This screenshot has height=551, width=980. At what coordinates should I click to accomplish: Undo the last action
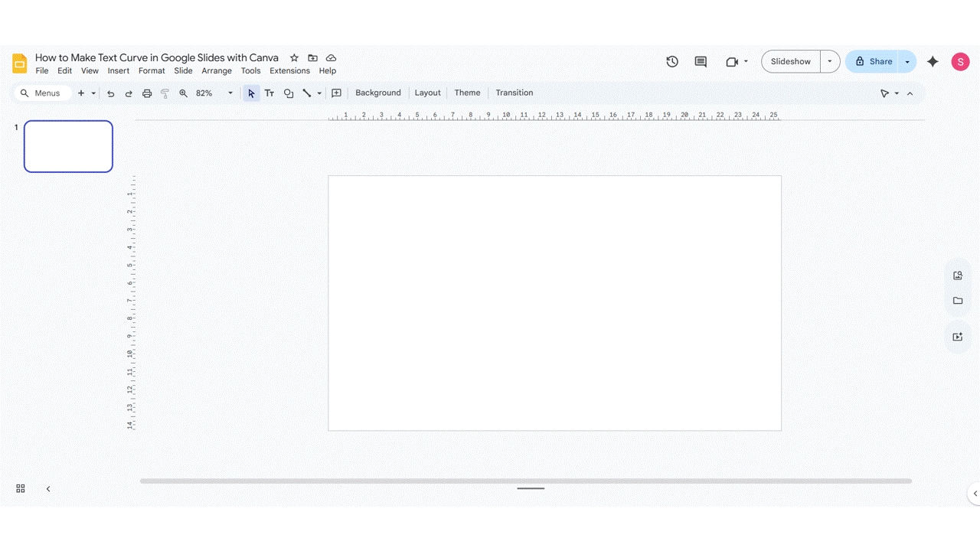point(110,93)
